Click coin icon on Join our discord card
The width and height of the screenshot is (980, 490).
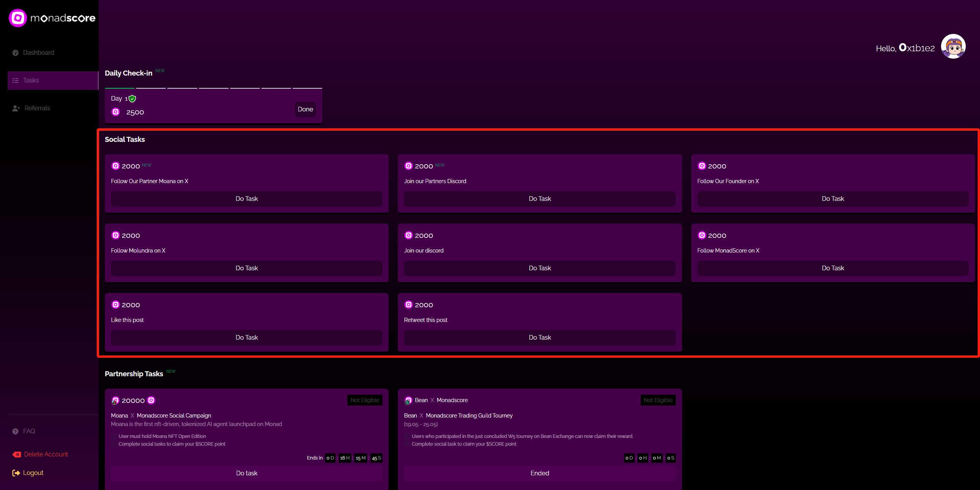tap(408, 235)
